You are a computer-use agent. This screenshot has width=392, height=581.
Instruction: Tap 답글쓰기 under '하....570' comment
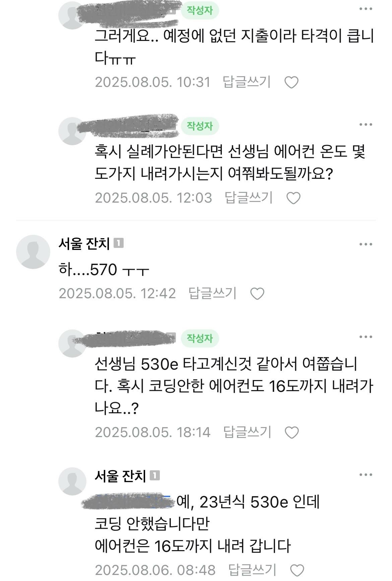click(212, 294)
